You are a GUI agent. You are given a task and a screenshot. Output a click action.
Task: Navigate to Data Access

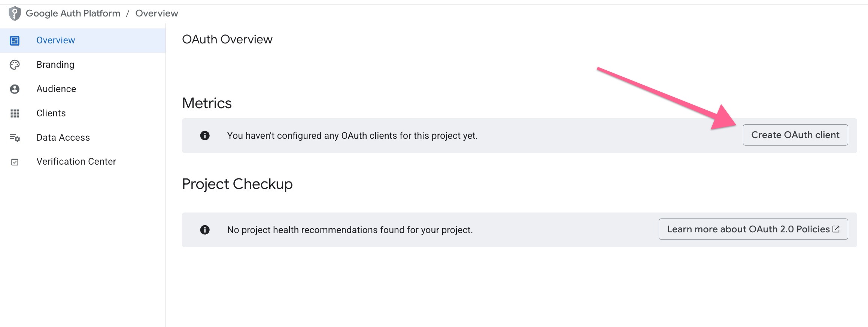click(63, 138)
